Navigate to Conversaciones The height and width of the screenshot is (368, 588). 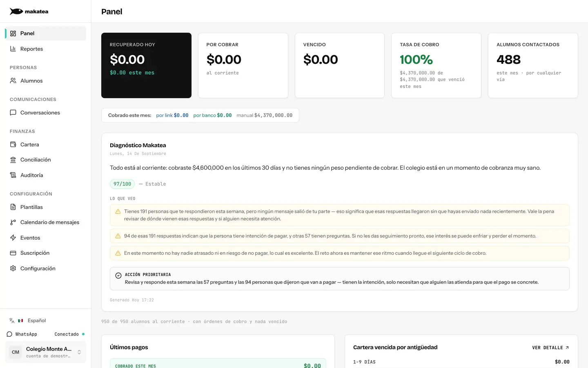(x=46, y=112)
